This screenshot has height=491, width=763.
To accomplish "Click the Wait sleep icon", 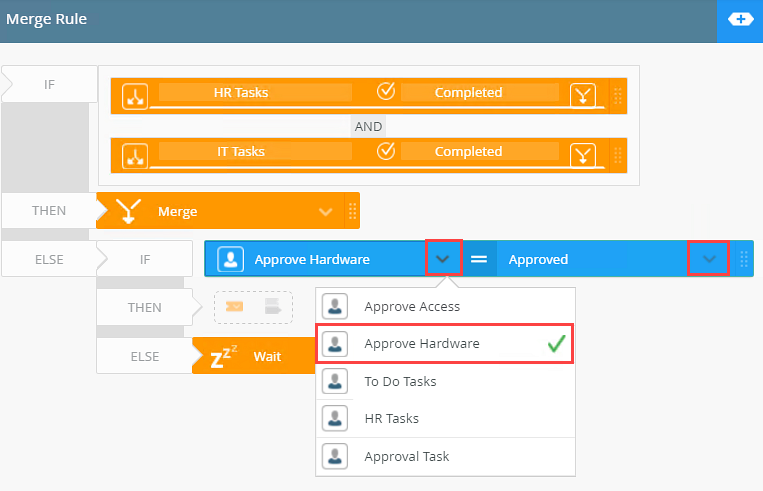I will [x=223, y=356].
